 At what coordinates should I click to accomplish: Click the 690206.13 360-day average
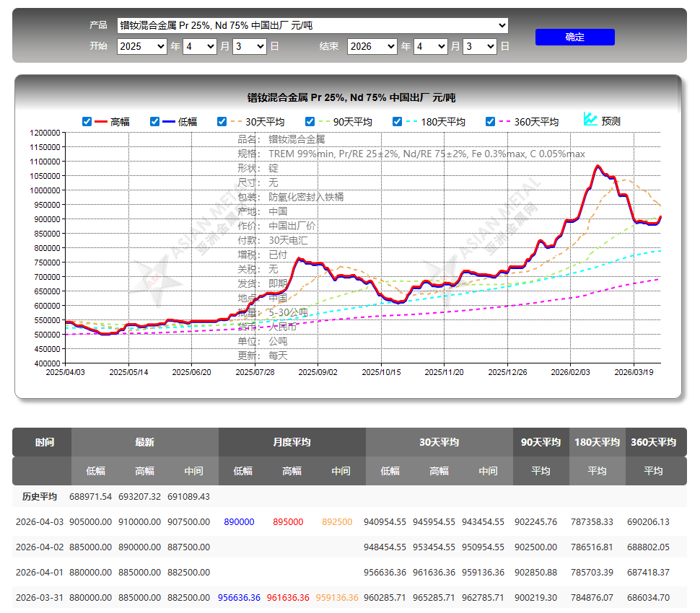pyautogui.click(x=648, y=522)
